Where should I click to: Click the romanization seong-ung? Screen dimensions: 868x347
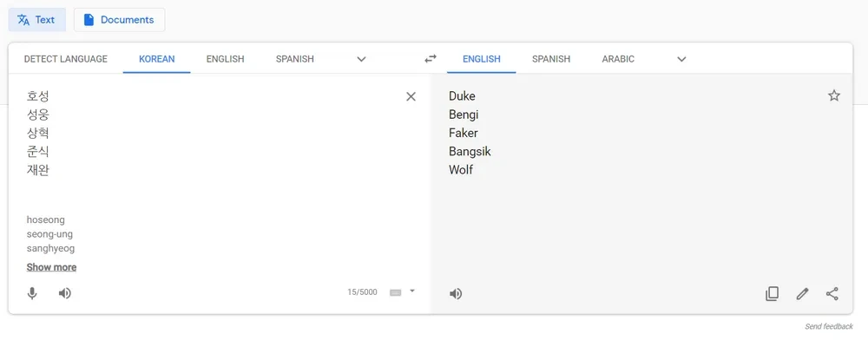point(49,234)
